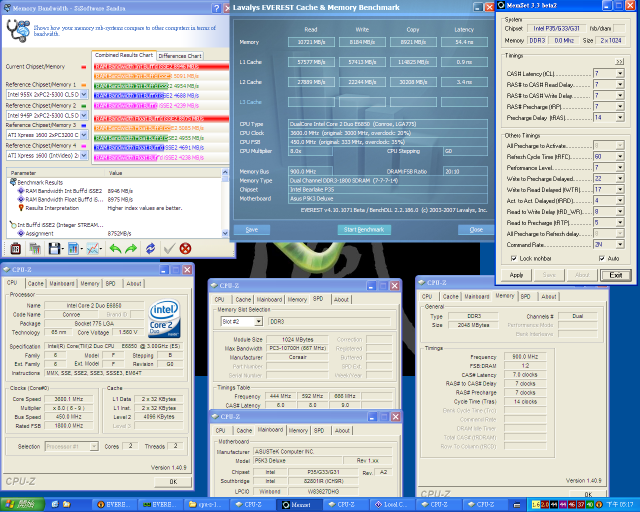Open the Cache tab in the CPU-Z CPU window
This screenshot has height=512, width=640.
(x=36, y=283)
